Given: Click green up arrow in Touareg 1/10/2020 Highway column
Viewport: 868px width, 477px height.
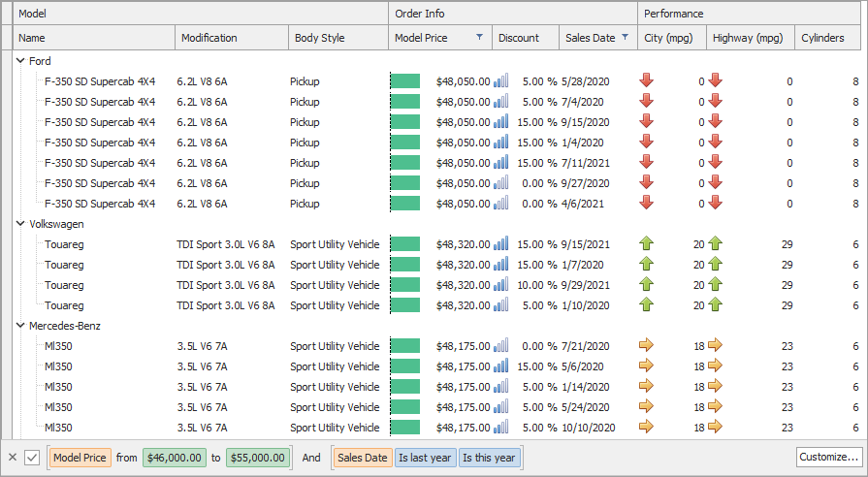Looking at the screenshot, I should pyautogui.click(x=716, y=304).
